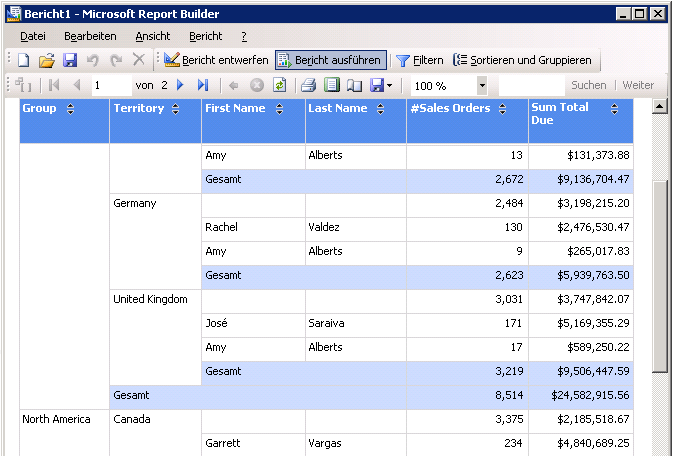Screen dimensions: 673x456
Task: Click the Filtern button
Action: coord(419,61)
